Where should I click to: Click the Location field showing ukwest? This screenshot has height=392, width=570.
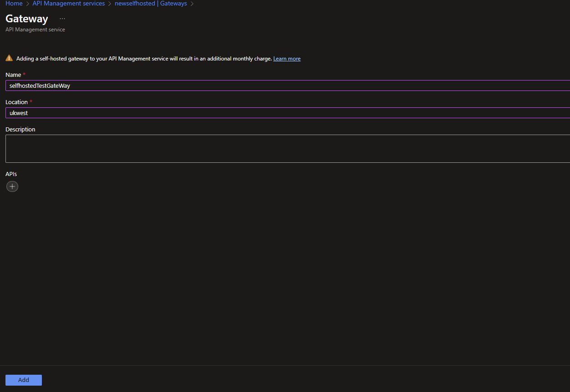point(287,113)
